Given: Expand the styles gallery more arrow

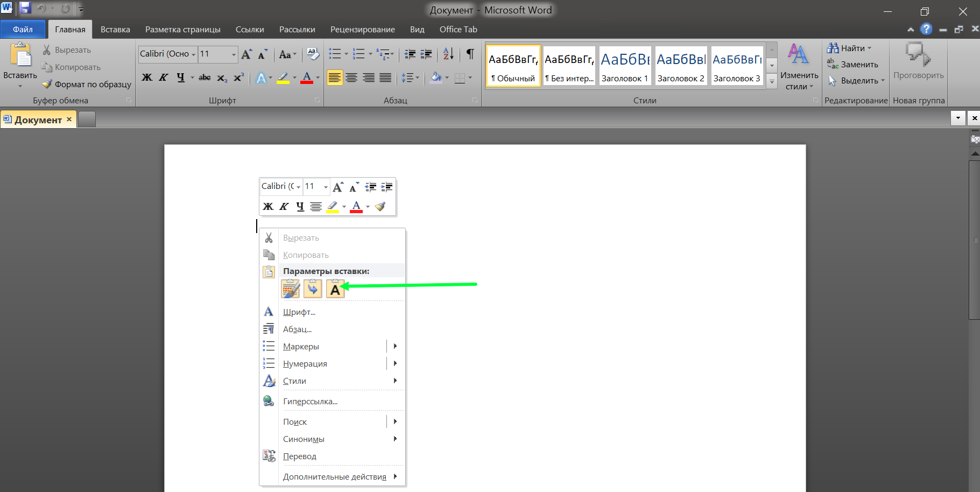Looking at the screenshot, I should pos(772,82).
